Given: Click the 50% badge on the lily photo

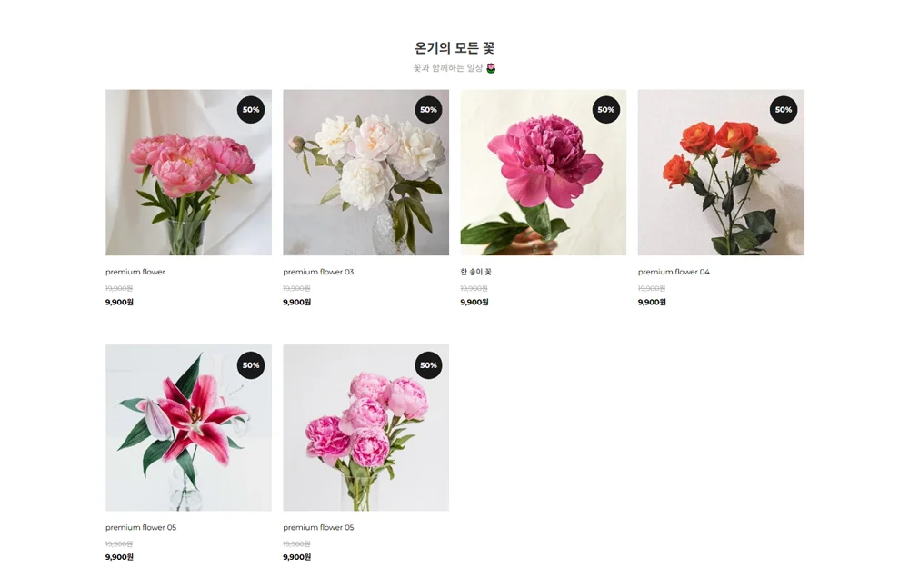Looking at the screenshot, I should (251, 365).
